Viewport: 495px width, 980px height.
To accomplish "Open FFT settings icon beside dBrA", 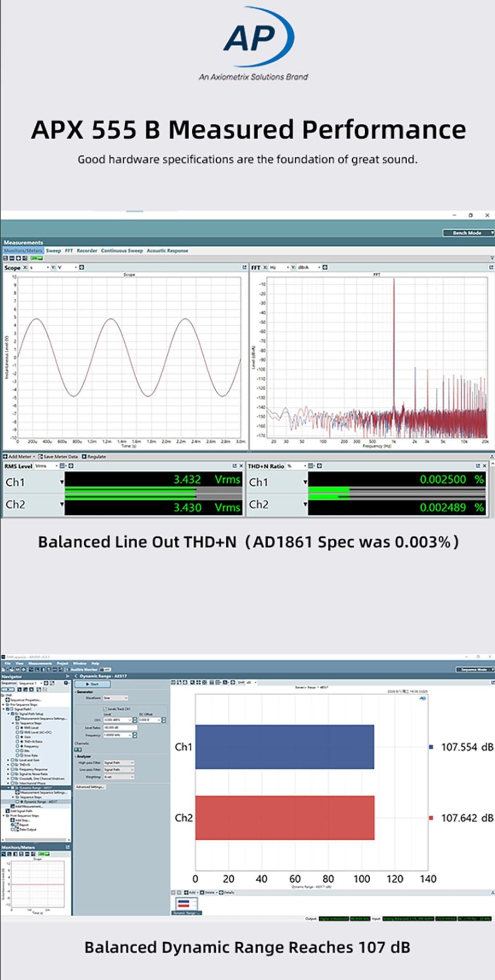I will (x=325, y=268).
